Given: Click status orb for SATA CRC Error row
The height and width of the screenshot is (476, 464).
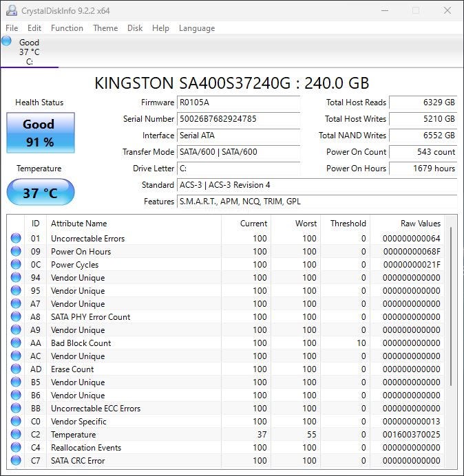Looking at the screenshot, I should click(16, 460).
